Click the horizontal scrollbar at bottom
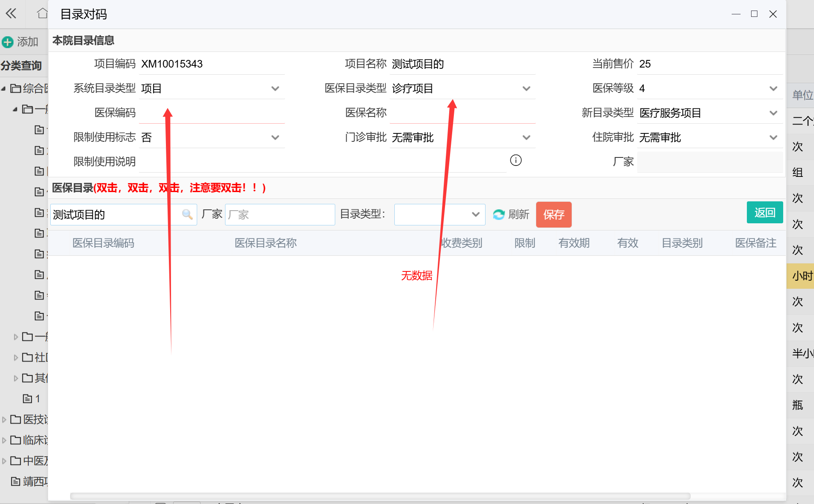814x504 pixels. pos(380,496)
